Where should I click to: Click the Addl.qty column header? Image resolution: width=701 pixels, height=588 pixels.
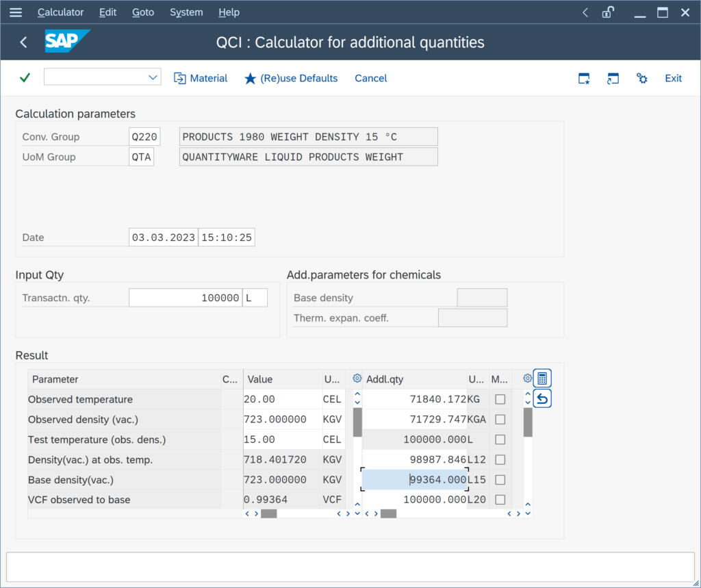coord(414,379)
